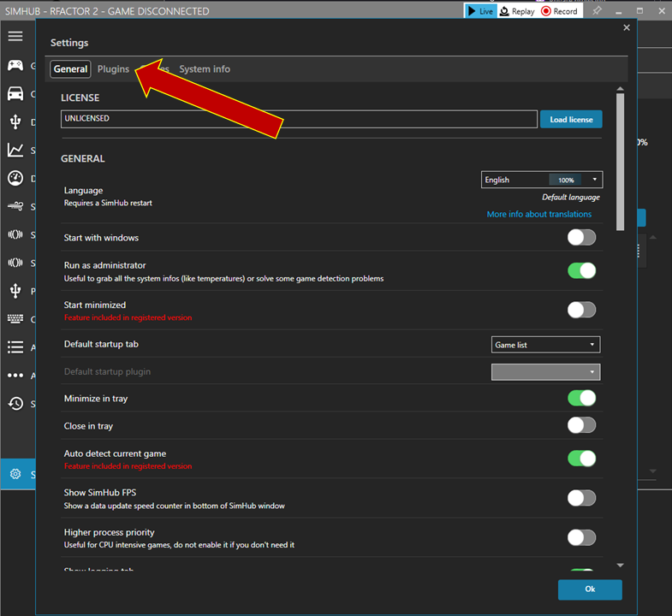Click the Load license button
The height and width of the screenshot is (616, 672).
571,119
